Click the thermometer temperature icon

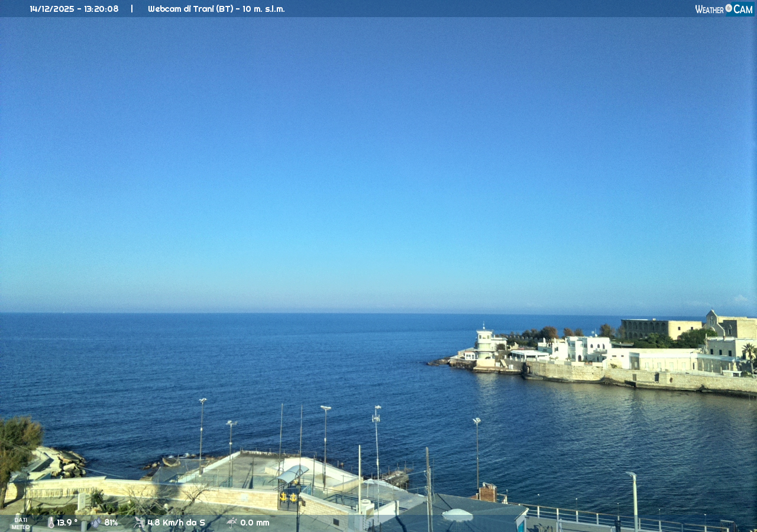pyautogui.click(x=51, y=523)
